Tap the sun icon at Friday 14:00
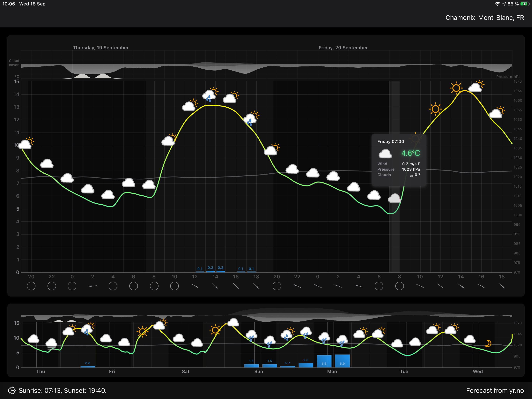The height and width of the screenshot is (399, 532). pyautogui.click(x=456, y=88)
